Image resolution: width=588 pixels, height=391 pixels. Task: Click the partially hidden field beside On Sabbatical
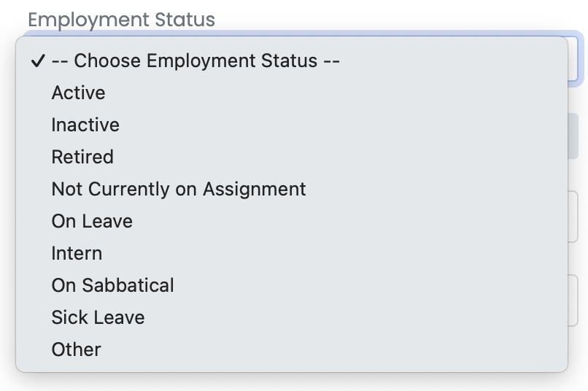click(573, 299)
